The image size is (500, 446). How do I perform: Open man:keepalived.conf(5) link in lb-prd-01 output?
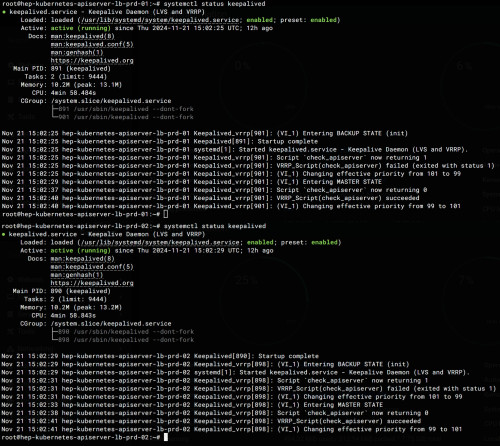tap(92, 44)
